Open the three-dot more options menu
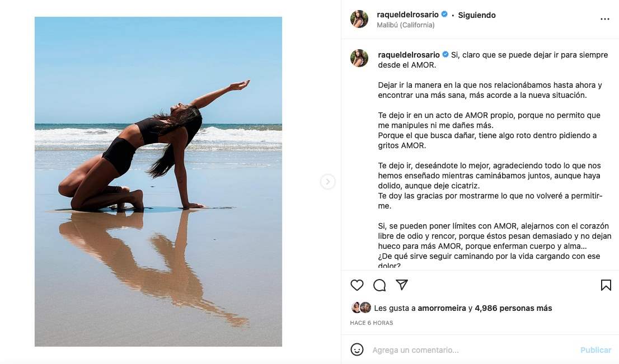 604,19
